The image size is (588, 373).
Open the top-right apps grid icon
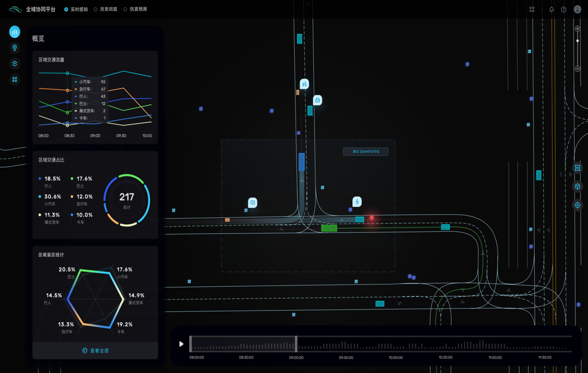(x=532, y=9)
